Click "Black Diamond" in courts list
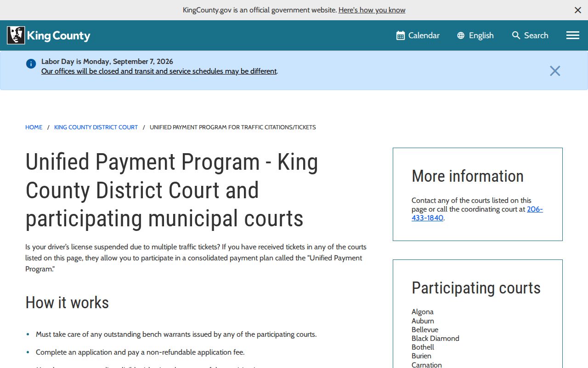Image resolution: width=588 pixels, height=368 pixels. click(x=435, y=339)
